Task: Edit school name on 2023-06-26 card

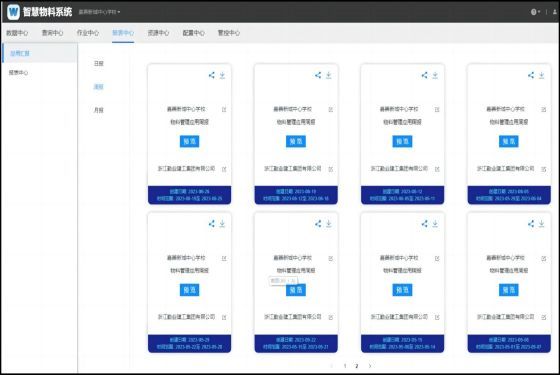Action: click(x=224, y=110)
